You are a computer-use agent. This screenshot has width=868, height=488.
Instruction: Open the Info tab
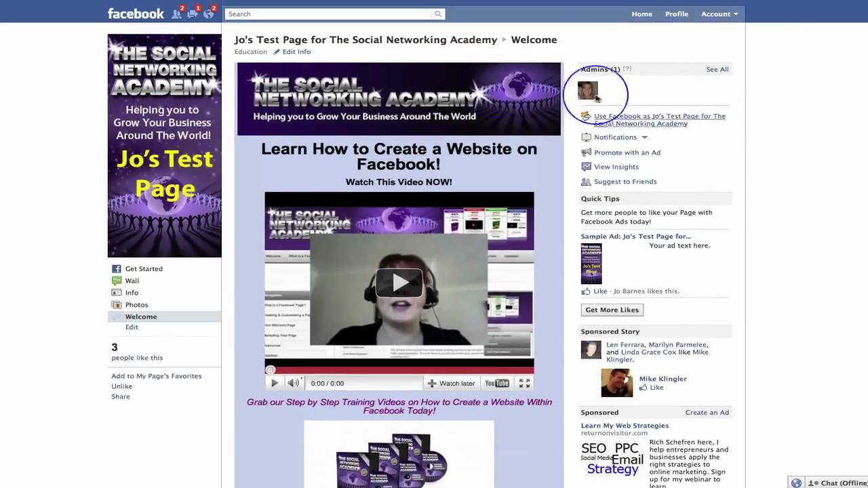tap(132, 293)
